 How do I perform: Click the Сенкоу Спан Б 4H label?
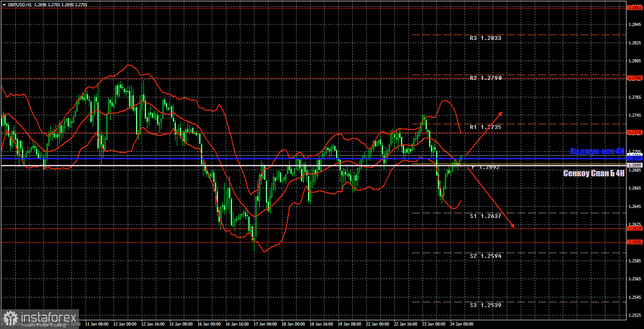594,173
